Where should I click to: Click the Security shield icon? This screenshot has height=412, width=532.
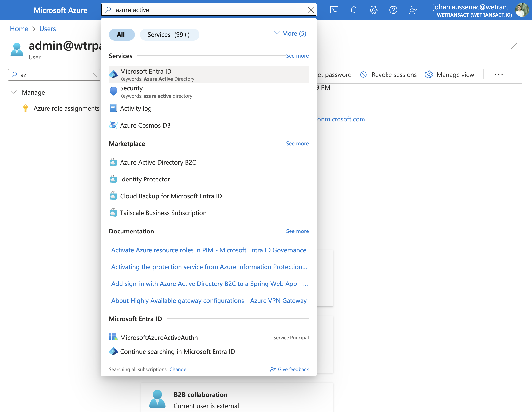[113, 91]
